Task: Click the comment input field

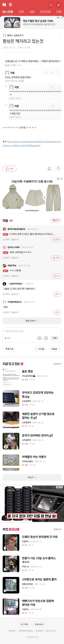Action: click(32, 335)
